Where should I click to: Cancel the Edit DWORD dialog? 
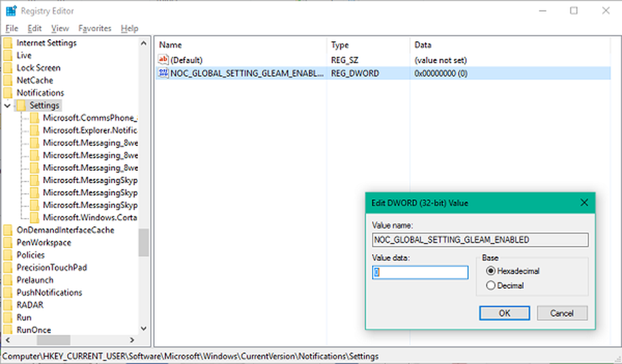click(x=562, y=313)
